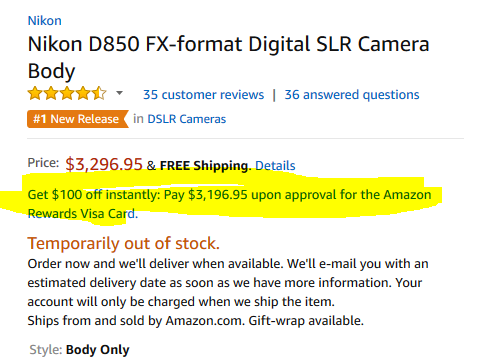Click the half-filled fifth rating star
Viewport: 483px width, 363px height.
(x=99, y=94)
